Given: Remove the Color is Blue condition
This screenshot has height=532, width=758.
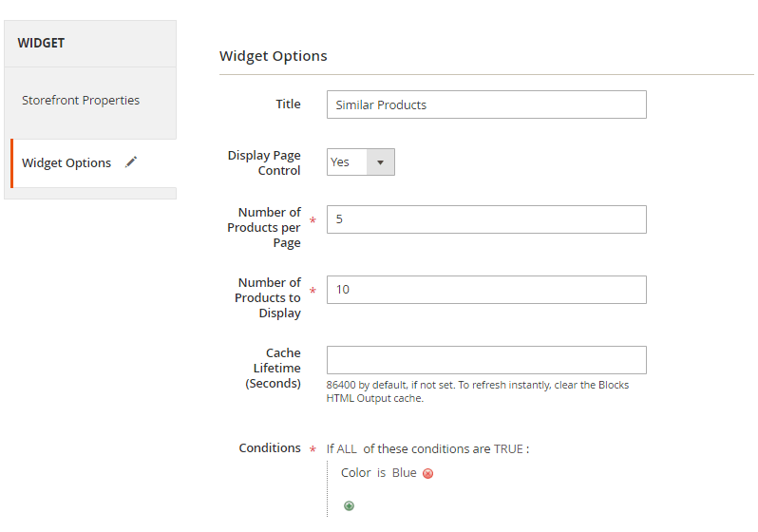Looking at the screenshot, I should tap(427, 473).
